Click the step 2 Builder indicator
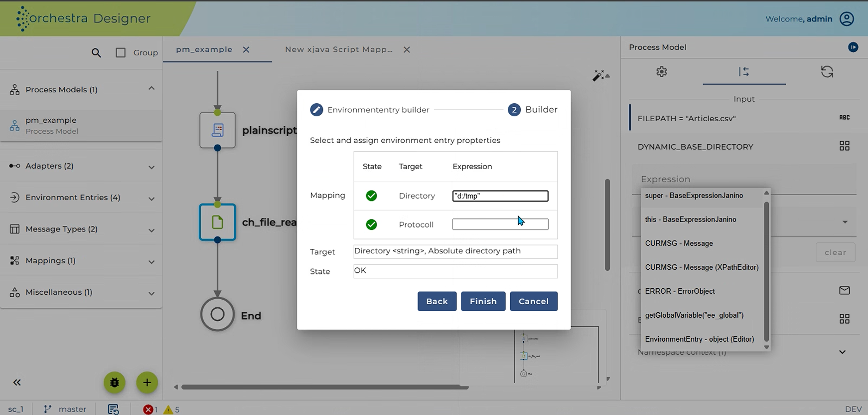This screenshot has height=415, width=868. [x=514, y=110]
